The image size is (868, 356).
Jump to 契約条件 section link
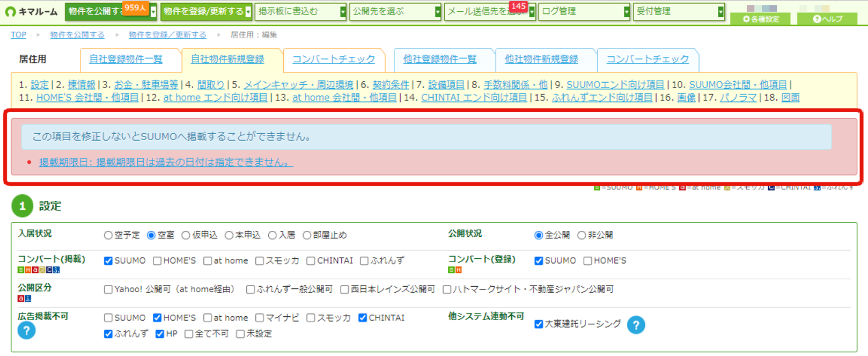pyautogui.click(x=391, y=85)
